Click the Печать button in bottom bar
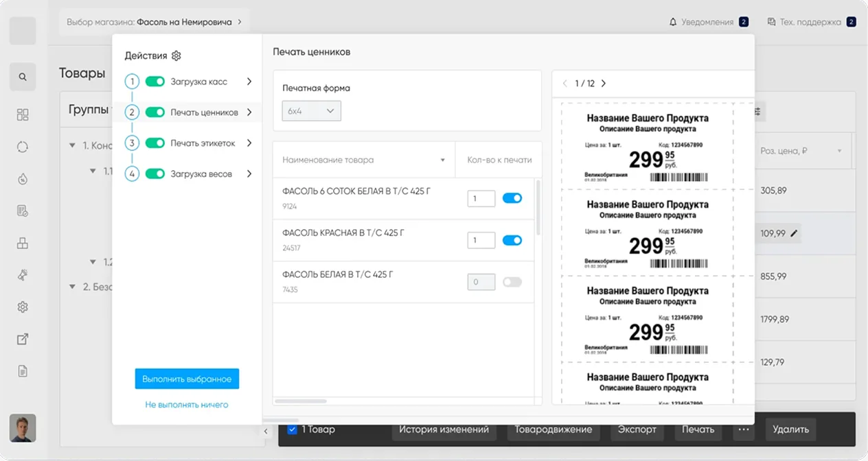Image resolution: width=868 pixels, height=461 pixels. pos(698,429)
